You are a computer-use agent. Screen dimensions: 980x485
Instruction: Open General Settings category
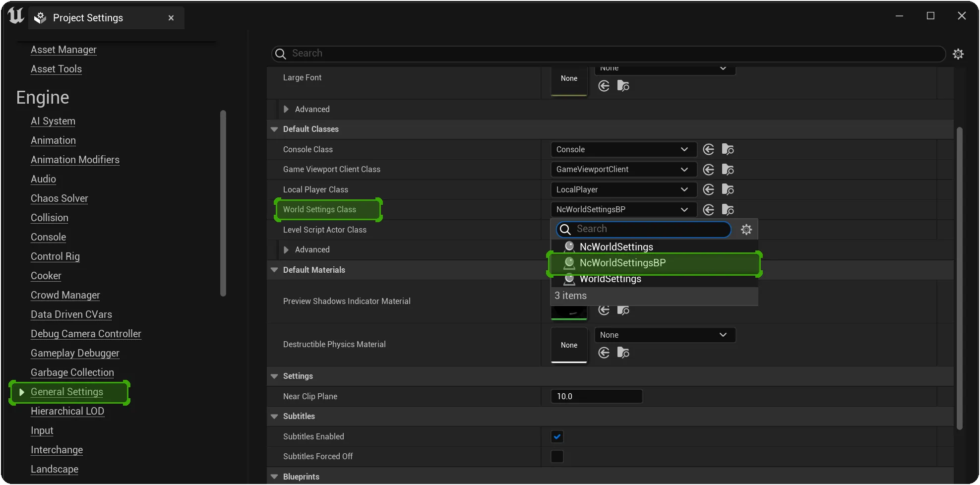[x=67, y=392]
